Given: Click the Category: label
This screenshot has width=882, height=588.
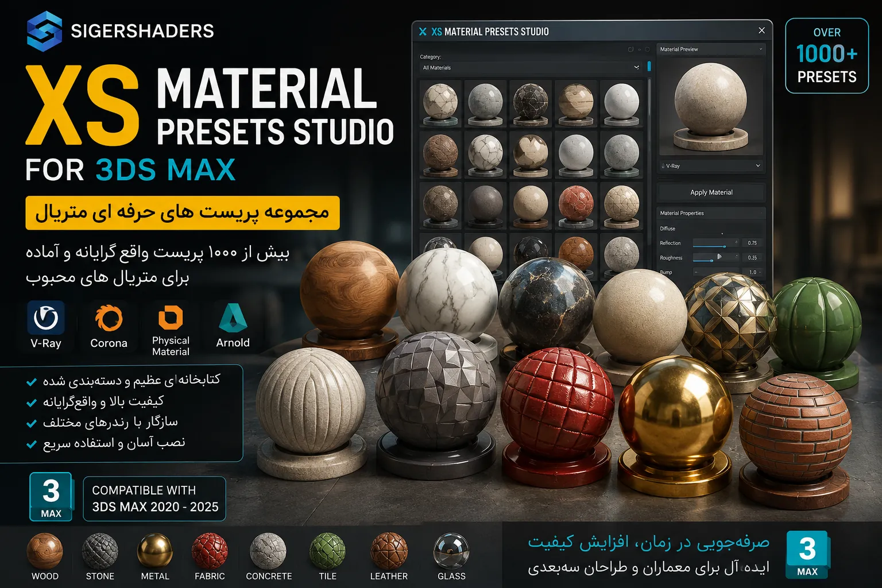Looking at the screenshot, I should point(431,57).
